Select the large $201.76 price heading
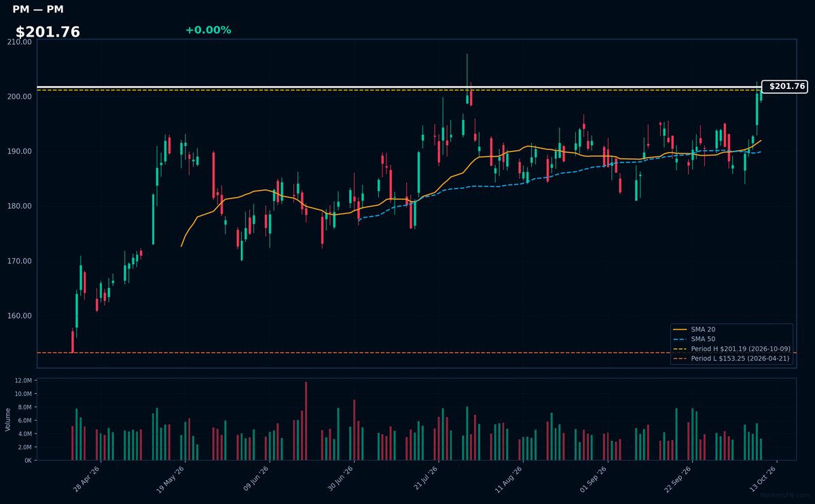The height and width of the screenshot is (504, 815). point(48,32)
